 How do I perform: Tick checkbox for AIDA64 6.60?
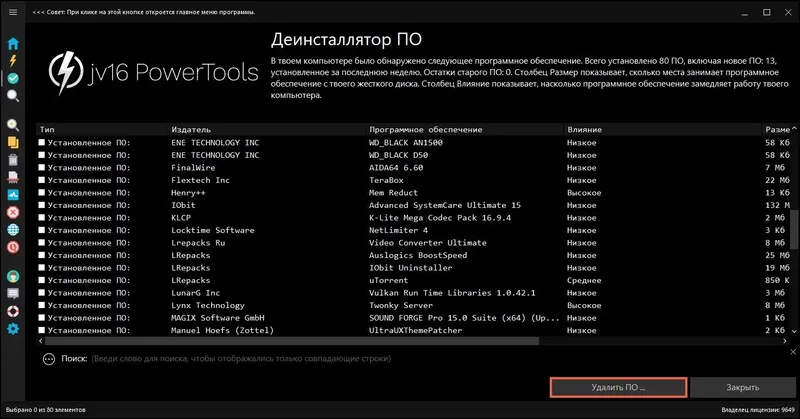[x=42, y=167]
